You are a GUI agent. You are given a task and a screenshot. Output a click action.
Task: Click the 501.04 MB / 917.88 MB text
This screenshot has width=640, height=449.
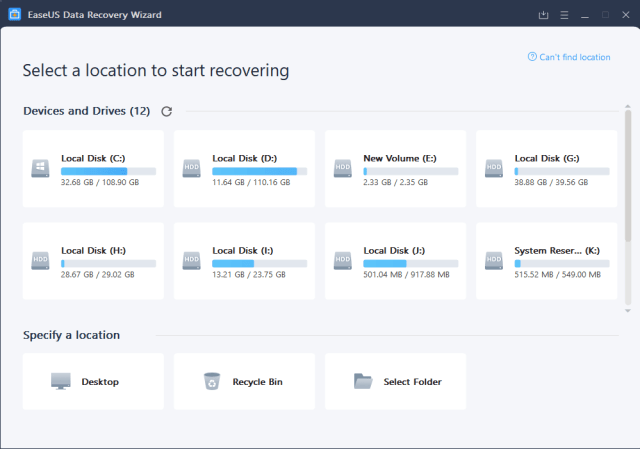(407, 275)
